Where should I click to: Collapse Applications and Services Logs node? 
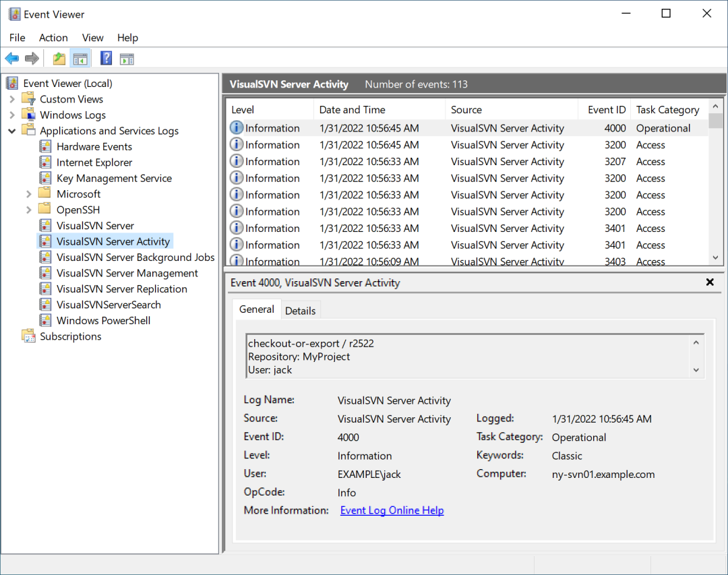point(12,131)
